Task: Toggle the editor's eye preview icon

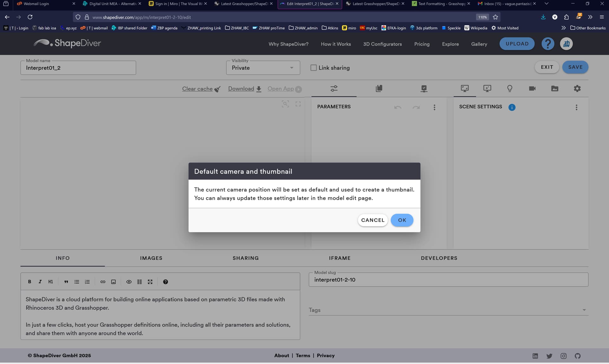Action: [129, 282]
